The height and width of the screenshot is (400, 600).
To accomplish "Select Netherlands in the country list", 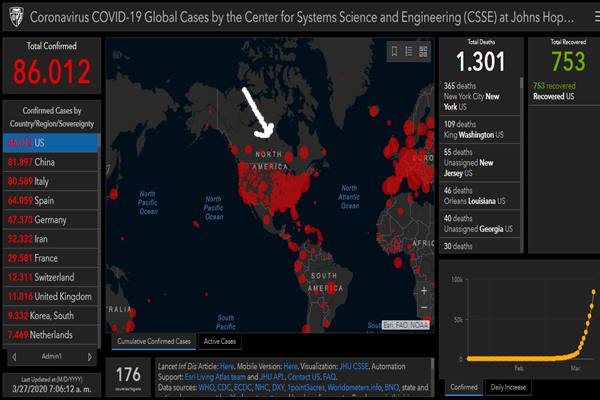I will coord(51,335).
